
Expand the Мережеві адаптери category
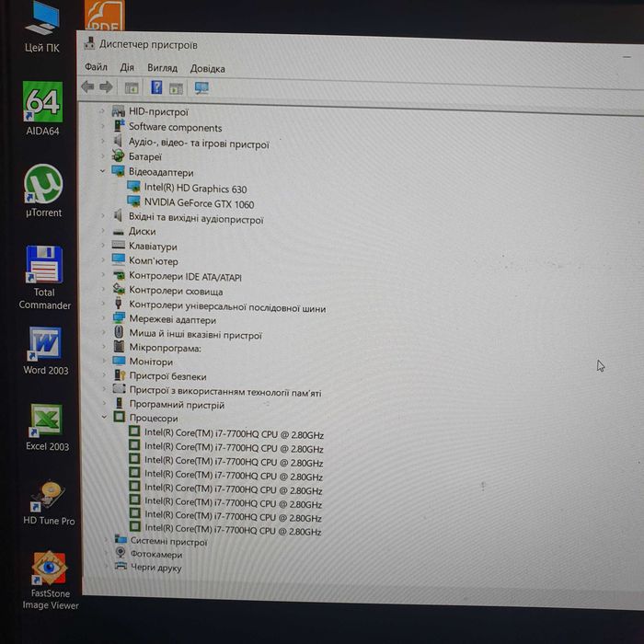coord(103,318)
